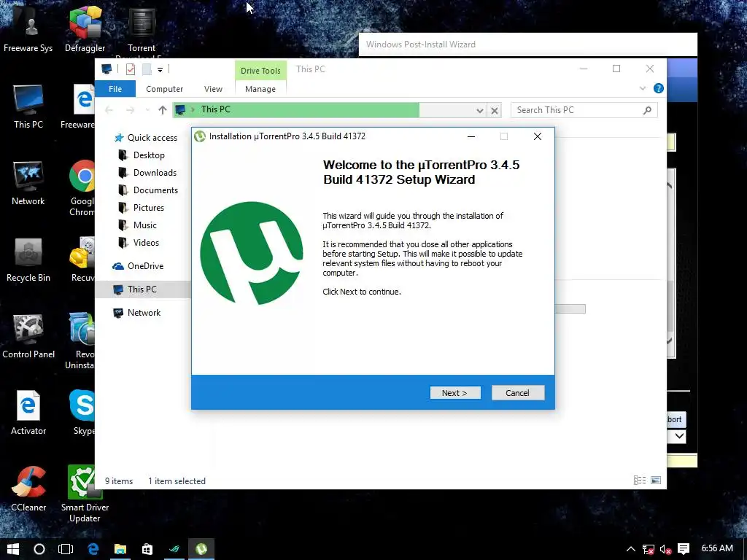The height and width of the screenshot is (560, 747).
Task: Show hidden system tray icons
Action: tap(631, 549)
